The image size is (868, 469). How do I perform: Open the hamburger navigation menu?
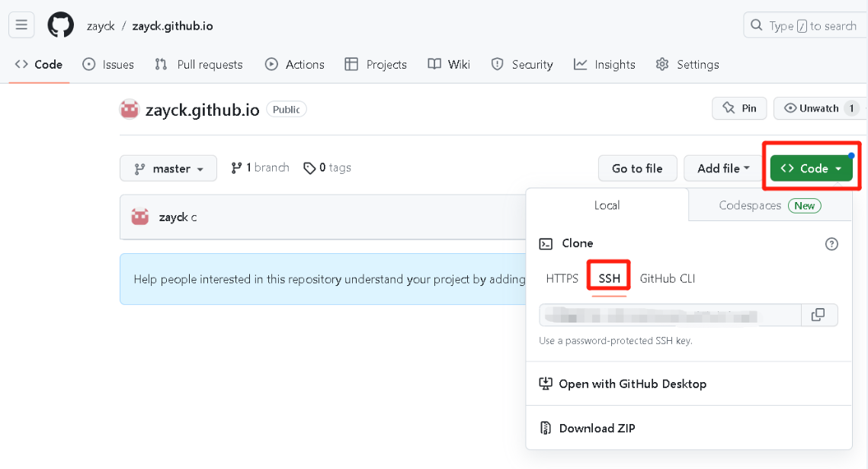(x=21, y=25)
